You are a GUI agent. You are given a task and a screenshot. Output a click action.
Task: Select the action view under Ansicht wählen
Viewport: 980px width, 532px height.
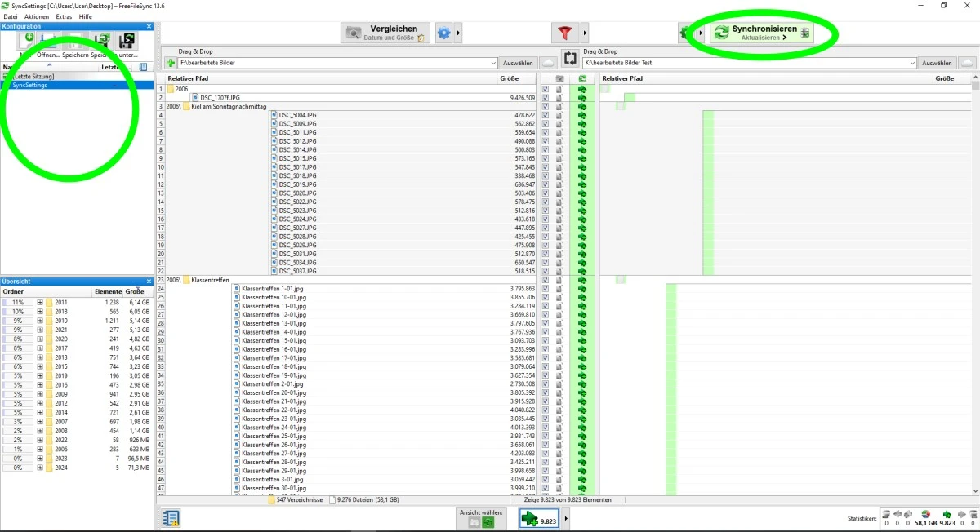pos(488,522)
